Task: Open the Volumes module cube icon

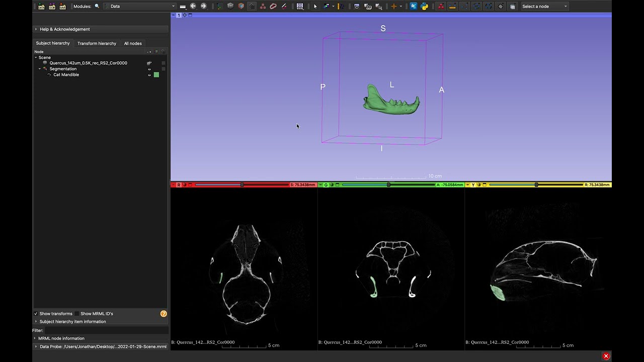Action: 230,6
